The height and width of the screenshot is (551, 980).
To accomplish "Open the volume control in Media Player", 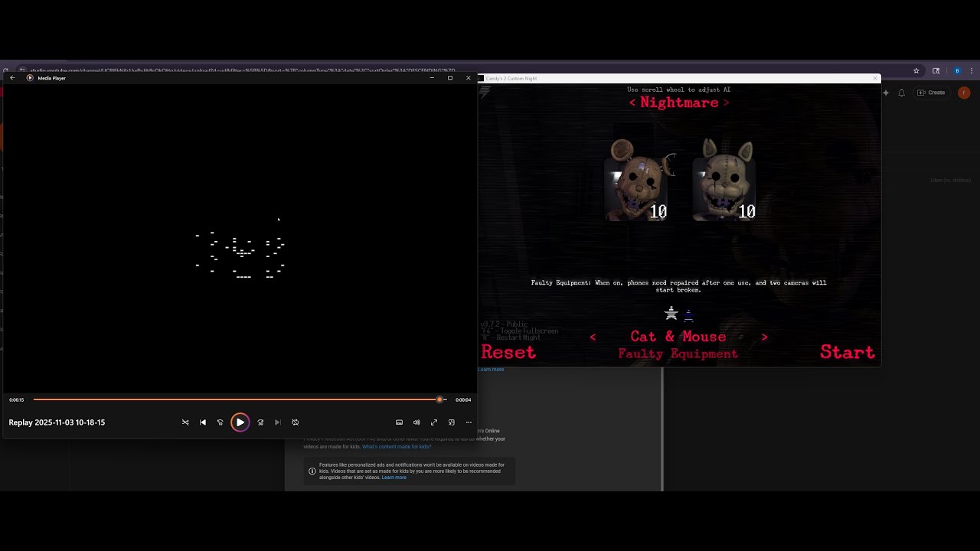I will 416,422.
